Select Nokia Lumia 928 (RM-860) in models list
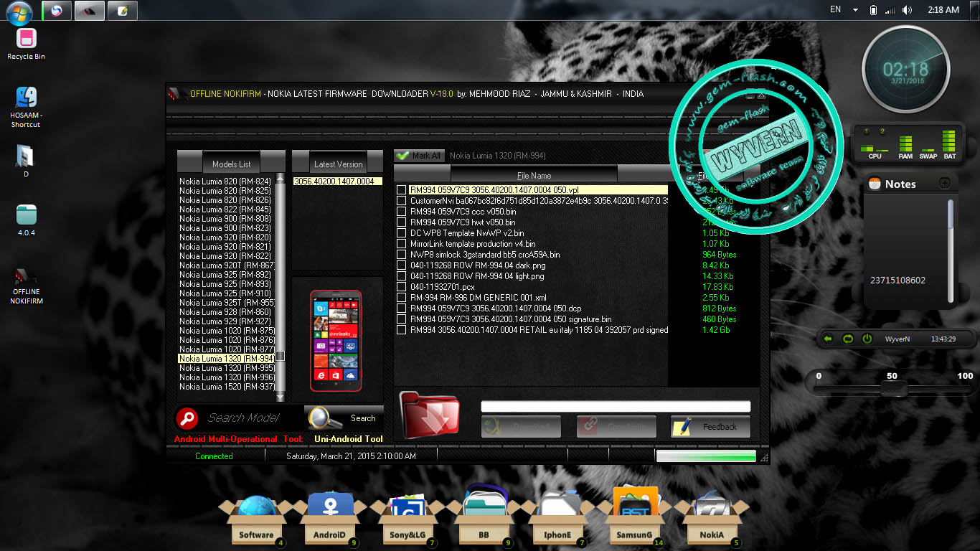Viewport: 980px width, 551px height. [225, 312]
